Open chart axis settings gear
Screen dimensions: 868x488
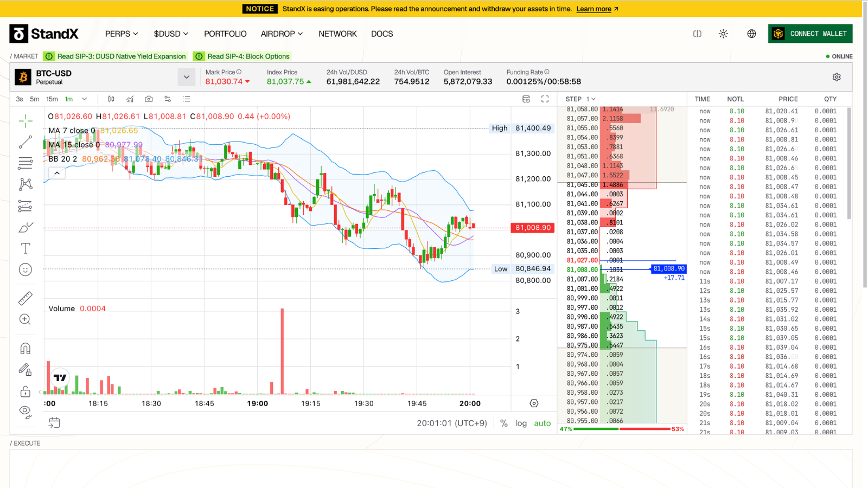coord(534,403)
